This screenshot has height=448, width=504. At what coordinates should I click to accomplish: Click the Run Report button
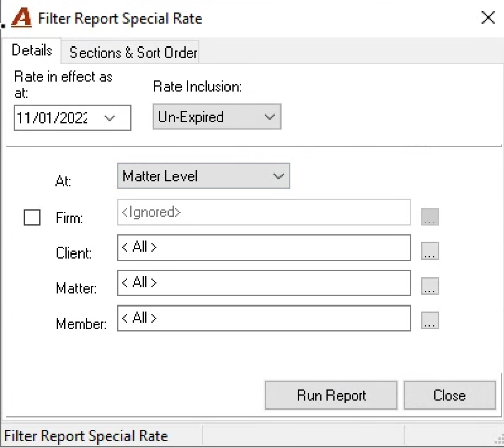tap(331, 395)
